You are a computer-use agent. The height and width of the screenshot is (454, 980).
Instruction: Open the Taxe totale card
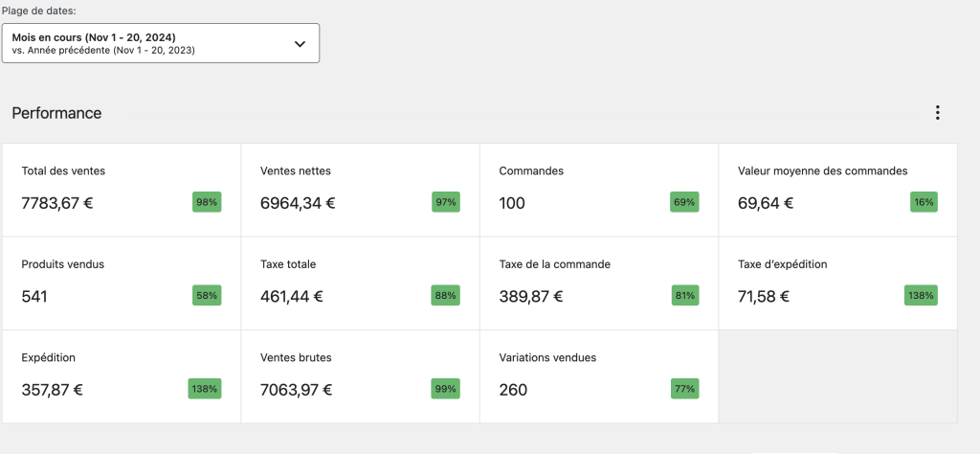[359, 283]
